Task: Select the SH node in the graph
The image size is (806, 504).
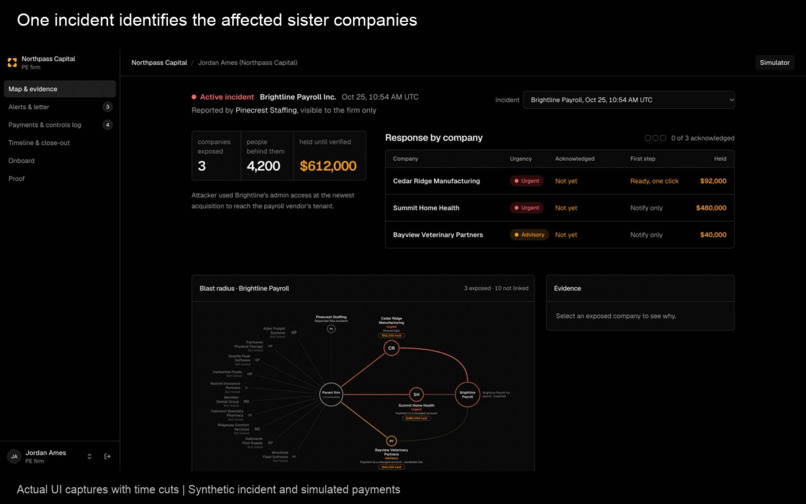Action: click(416, 394)
